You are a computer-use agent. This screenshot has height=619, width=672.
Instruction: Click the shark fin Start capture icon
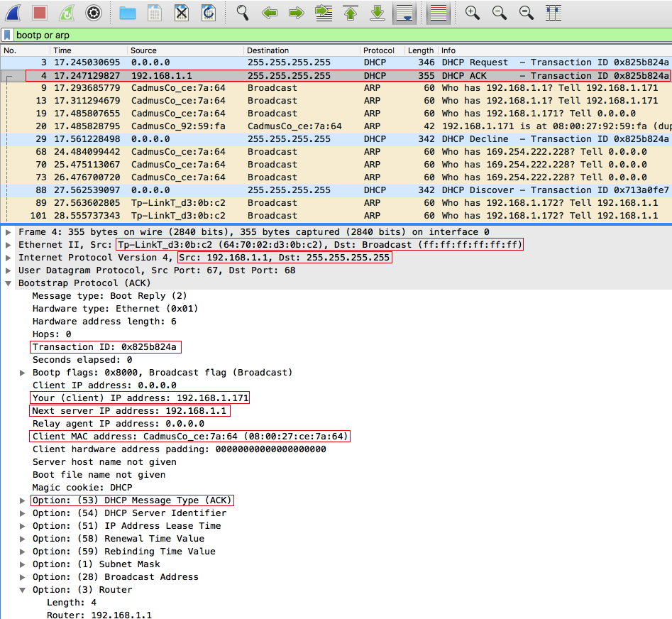point(13,13)
